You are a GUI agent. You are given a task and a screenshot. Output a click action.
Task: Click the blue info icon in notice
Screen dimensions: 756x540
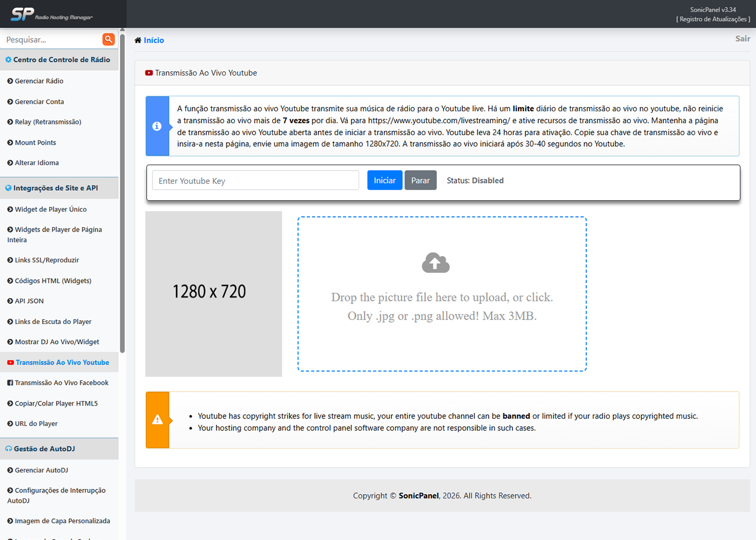(157, 126)
